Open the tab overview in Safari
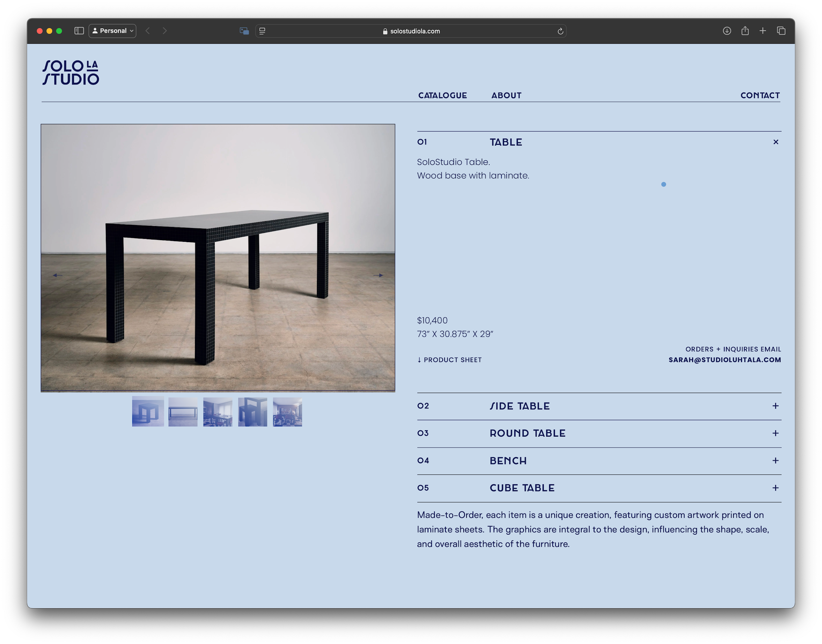The height and width of the screenshot is (644, 822). click(781, 31)
